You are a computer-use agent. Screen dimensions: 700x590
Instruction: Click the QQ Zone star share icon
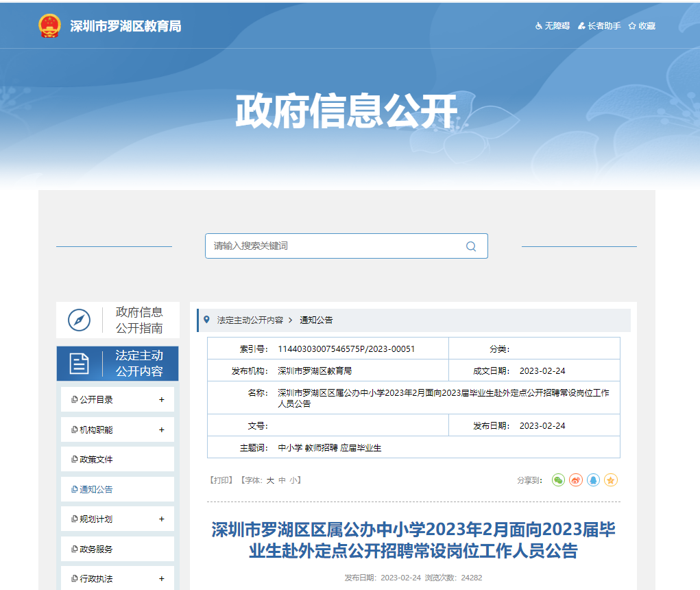pyautogui.click(x=611, y=480)
